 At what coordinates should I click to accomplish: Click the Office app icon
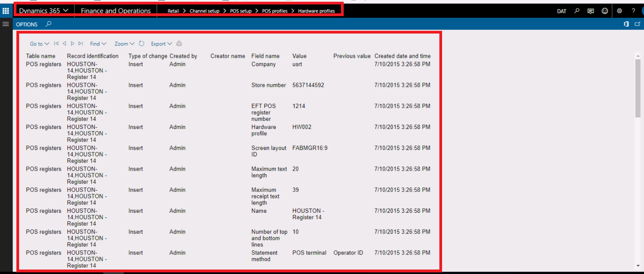pyautogui.click(x=626, y=24)
